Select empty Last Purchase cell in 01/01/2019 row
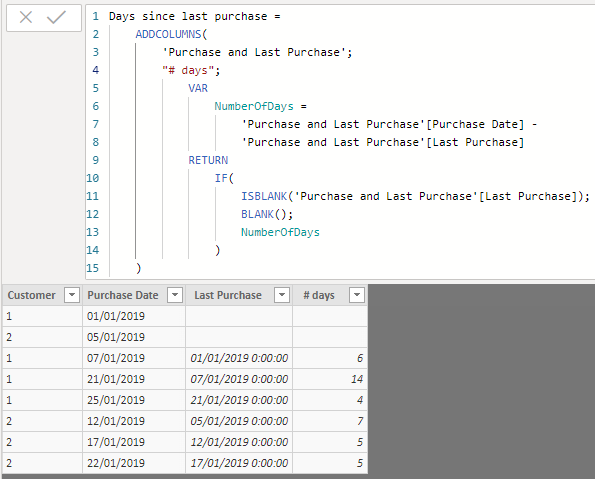Viewport: 595px width, 479px height. click(239, 316)
